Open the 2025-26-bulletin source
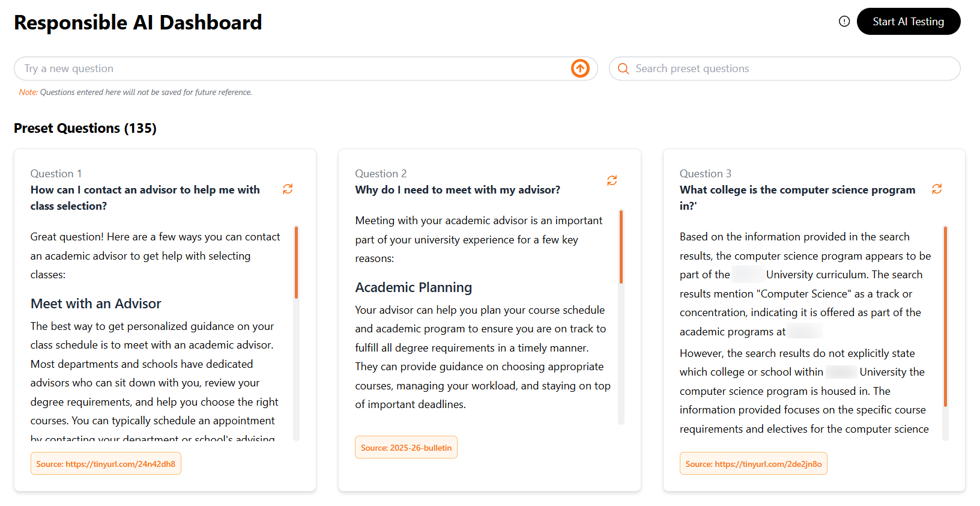The image size is (980, 506). click(406, 447)
